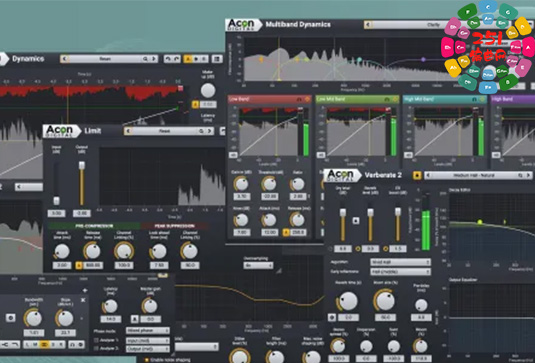Click the Low Band header title
The image size is (535, 363).
pos(239,99)
